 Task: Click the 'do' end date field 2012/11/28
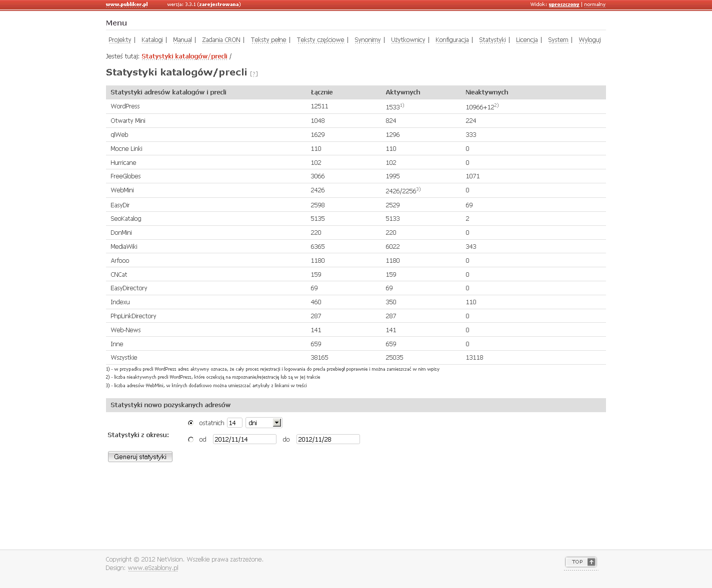click(328, 440)
